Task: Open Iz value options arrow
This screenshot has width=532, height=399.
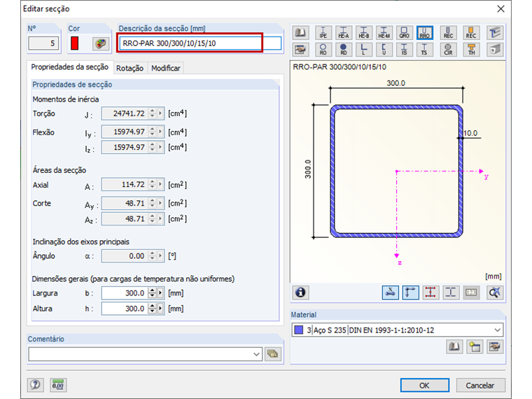Action: [160, 147]
